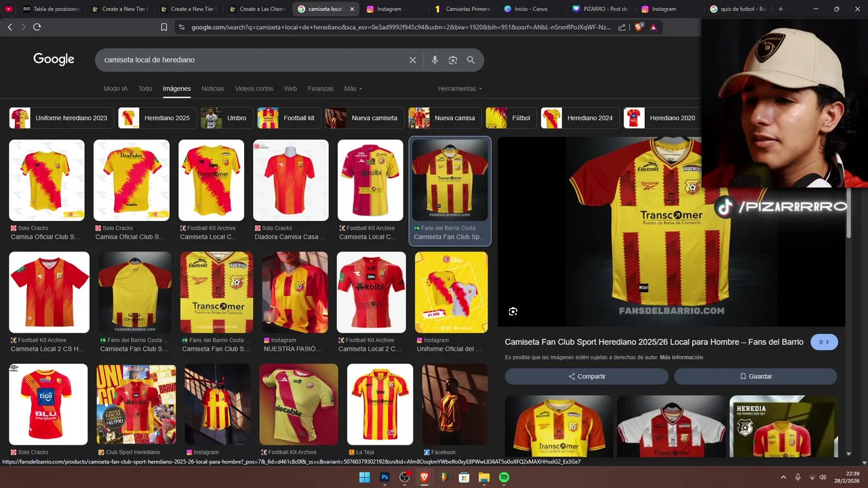Click the share icon in the address bar

point(622,27)
